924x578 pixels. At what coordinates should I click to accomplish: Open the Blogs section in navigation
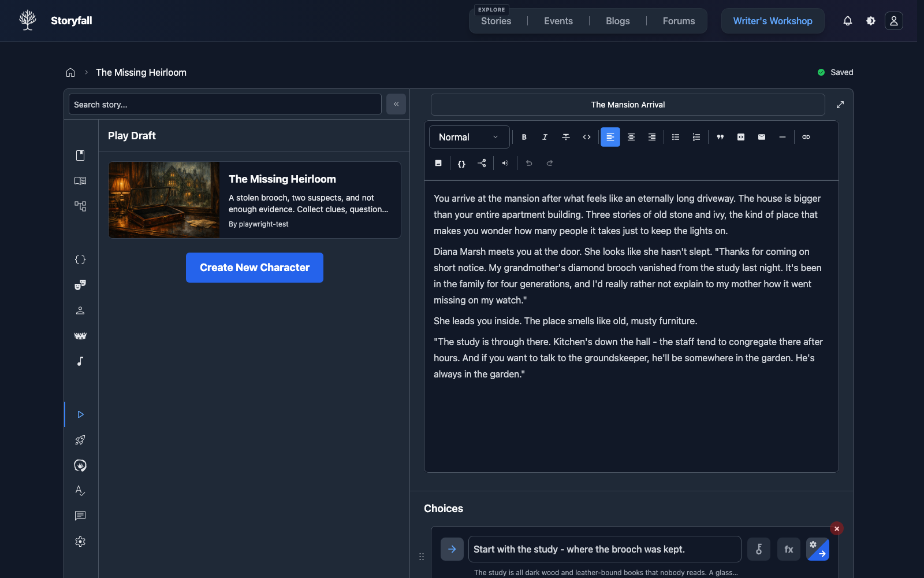[x=617, y=21]
